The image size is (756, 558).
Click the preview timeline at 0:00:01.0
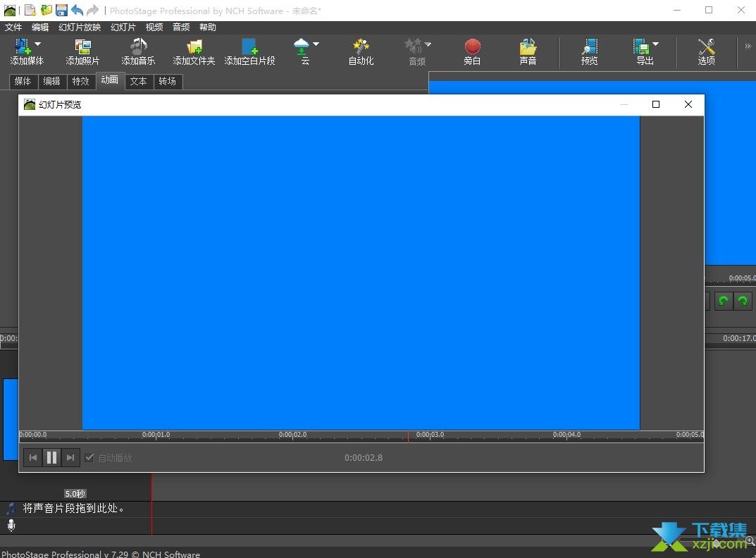156,435
